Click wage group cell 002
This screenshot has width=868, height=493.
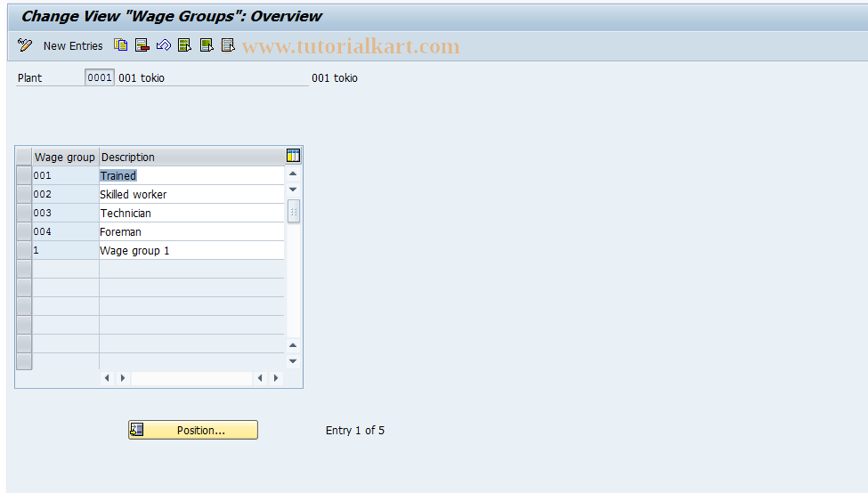coord(65,194)
